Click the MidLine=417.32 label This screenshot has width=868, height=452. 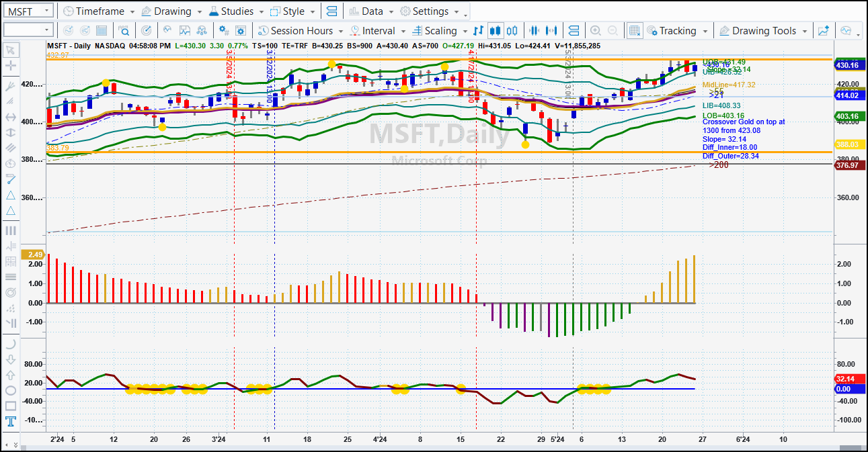tap(729, 85)
